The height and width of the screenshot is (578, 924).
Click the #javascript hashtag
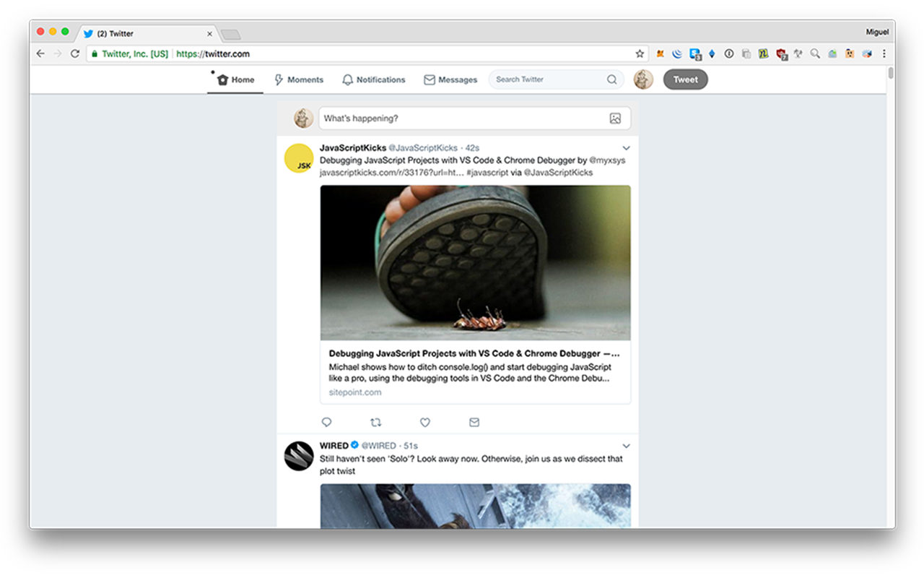(489, 173)
